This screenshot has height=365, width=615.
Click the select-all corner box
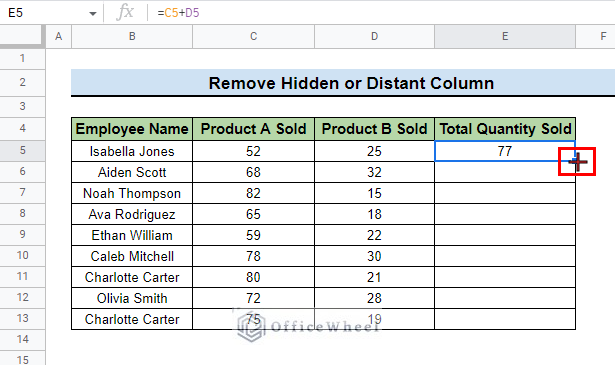[x=22, y=36]
